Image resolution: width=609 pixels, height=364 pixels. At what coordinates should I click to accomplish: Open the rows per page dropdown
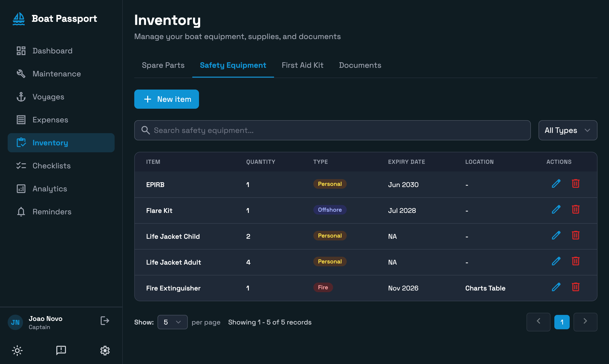point(172,322)
